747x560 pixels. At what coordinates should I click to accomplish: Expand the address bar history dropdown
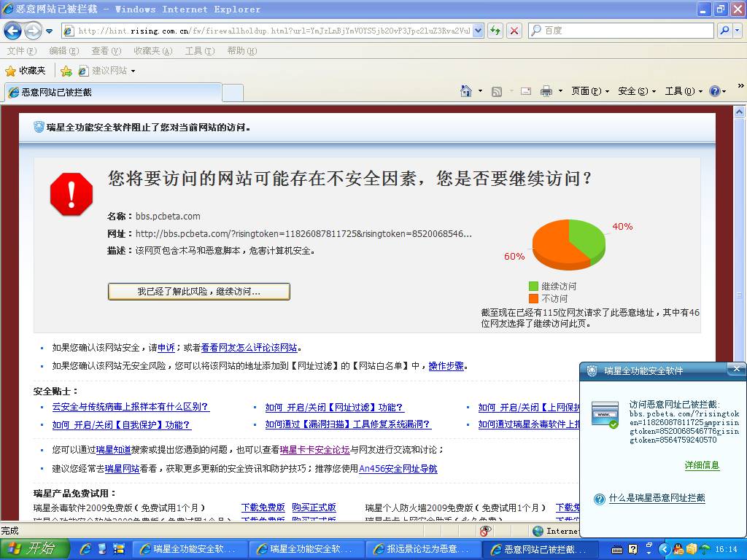pos(479,31)
